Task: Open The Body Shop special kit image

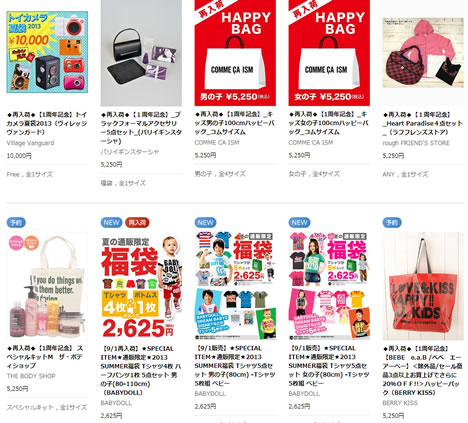Action: pos(47,286)
